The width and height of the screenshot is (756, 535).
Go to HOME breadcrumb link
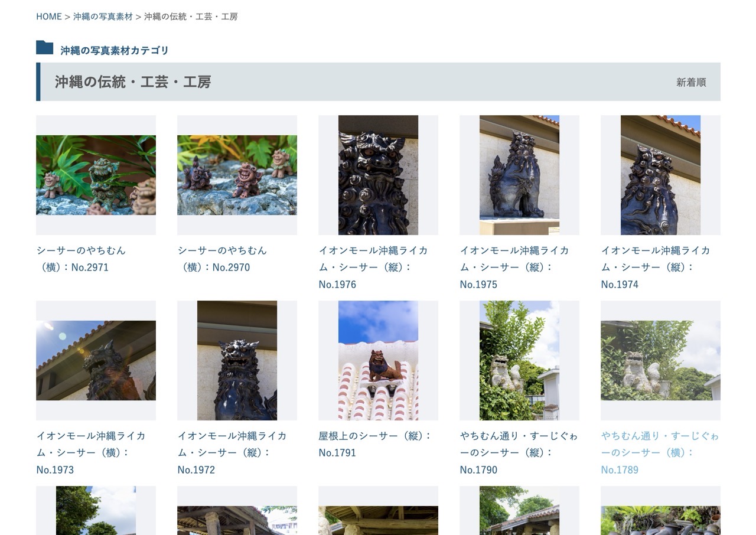49,17
